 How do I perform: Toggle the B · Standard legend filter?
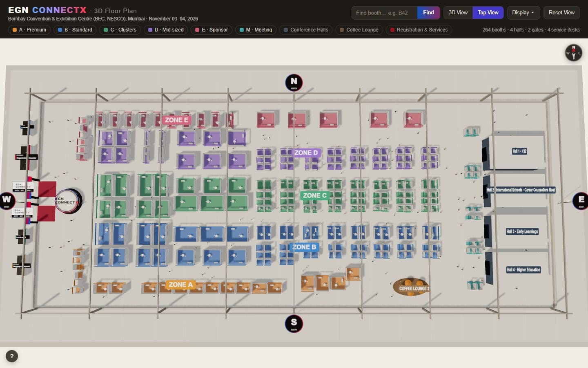pyautogui.click(x=75, y=30)
